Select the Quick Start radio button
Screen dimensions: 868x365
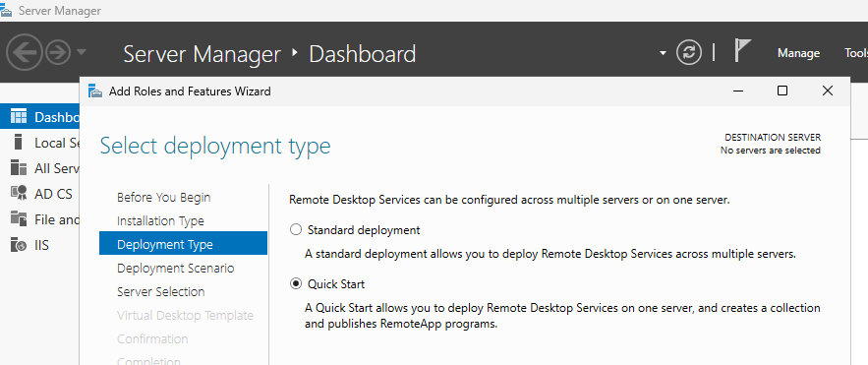tap(296, 284)
